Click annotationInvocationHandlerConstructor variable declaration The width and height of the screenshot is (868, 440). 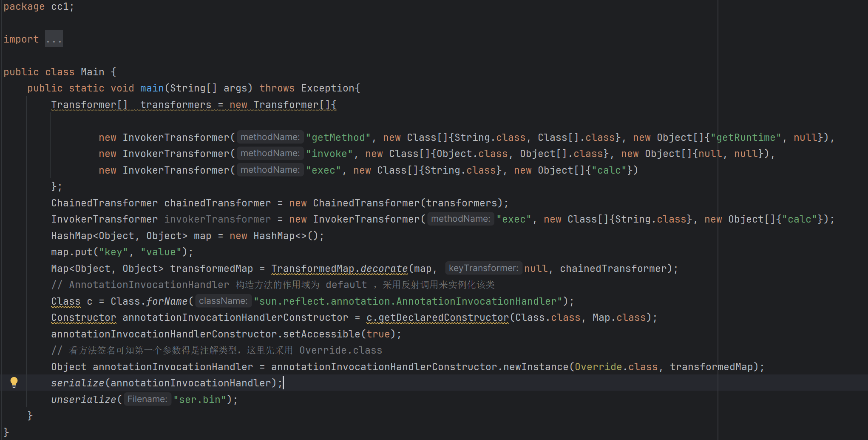click(235, 317)
